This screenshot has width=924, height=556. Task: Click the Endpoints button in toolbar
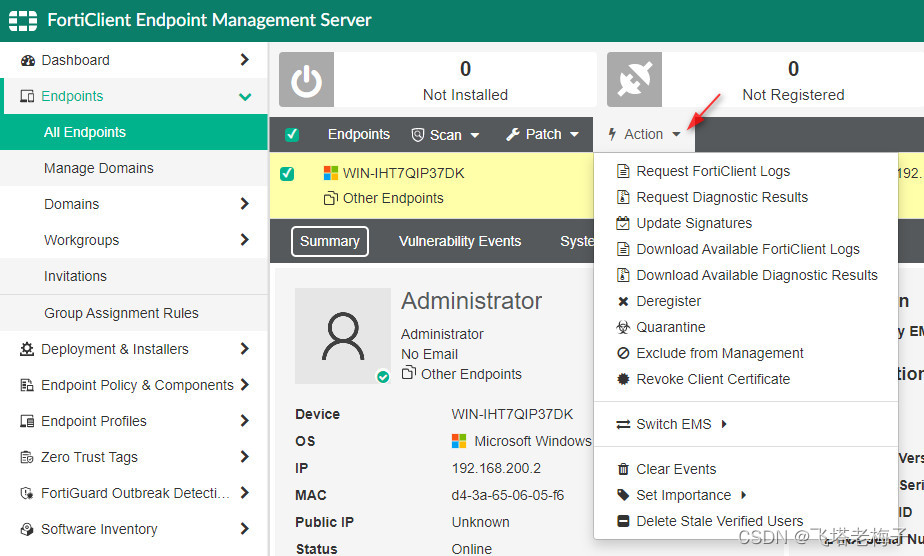point(359,134)
